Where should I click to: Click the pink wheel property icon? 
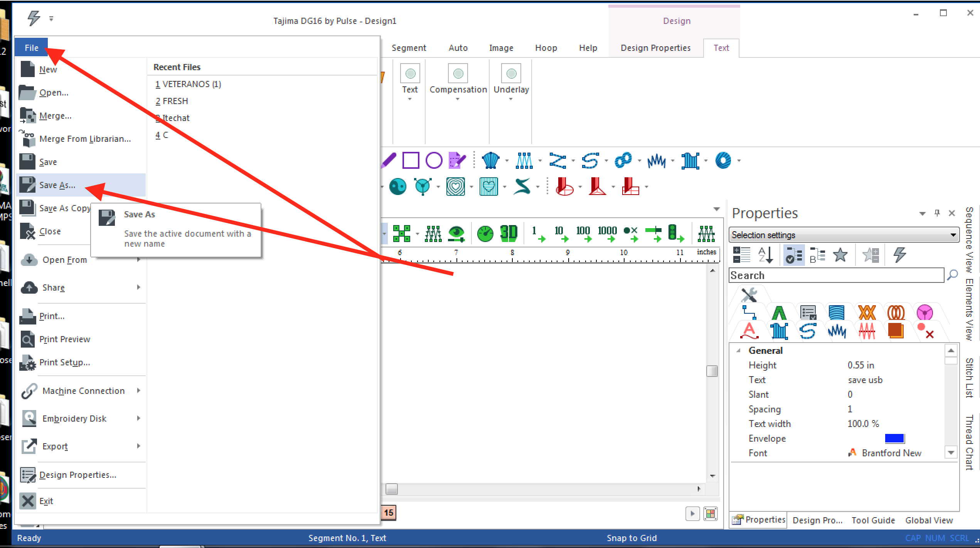point(925,313)
